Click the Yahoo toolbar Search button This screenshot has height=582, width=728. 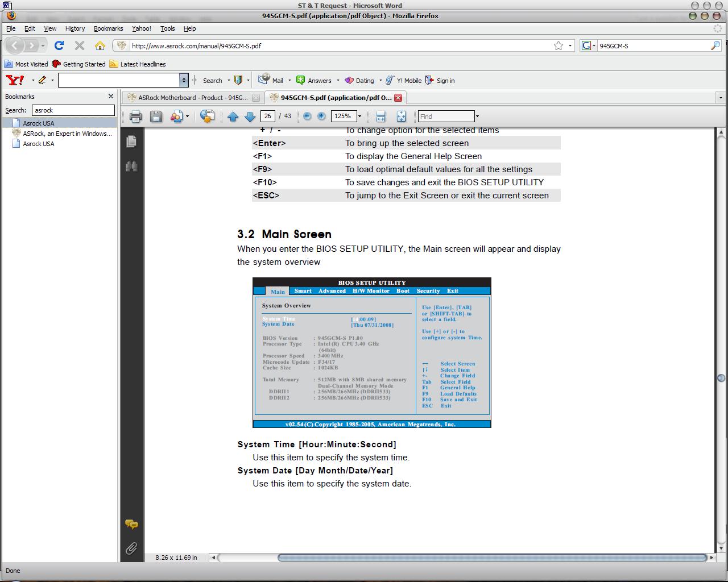[213, 80]
